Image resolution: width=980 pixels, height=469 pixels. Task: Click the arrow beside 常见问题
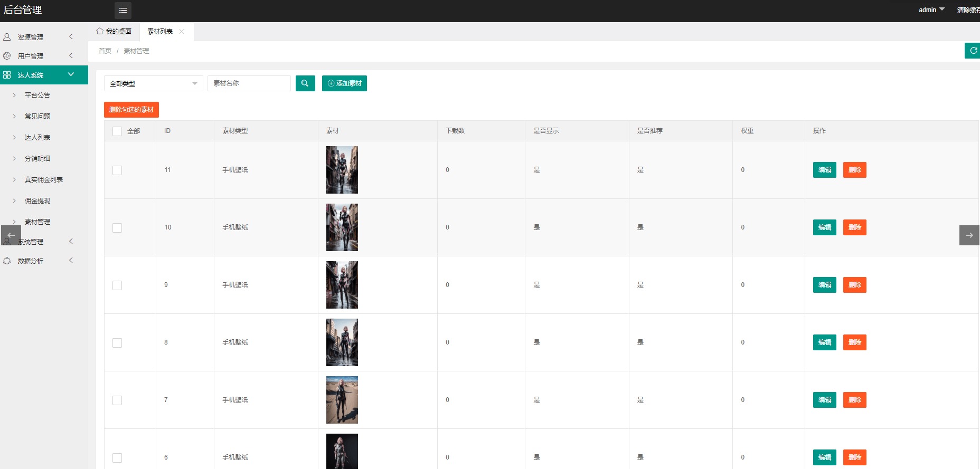[14, 117]
